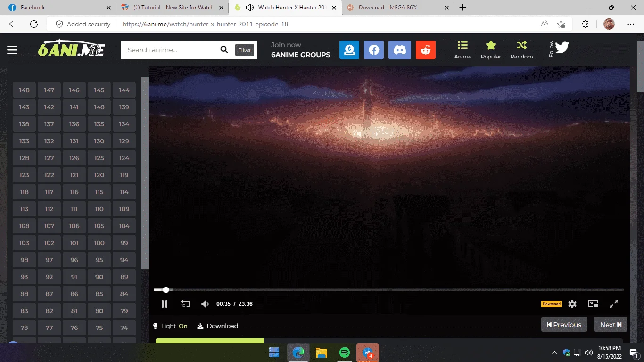Open the Filter search options
Screen dimensions: 644x362
coord(245,50)
